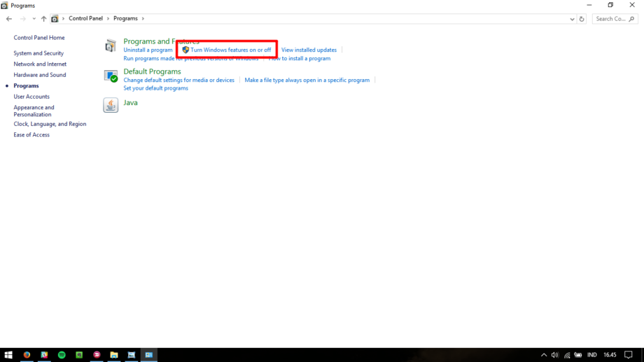Click How to install a program

click(300, 59)
